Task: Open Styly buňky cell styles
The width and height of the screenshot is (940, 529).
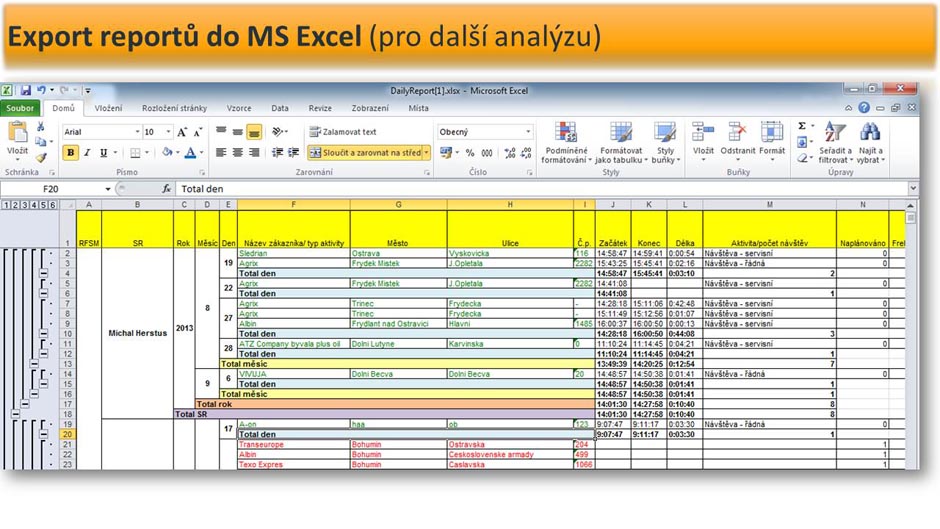Action: tap(665, 142)
